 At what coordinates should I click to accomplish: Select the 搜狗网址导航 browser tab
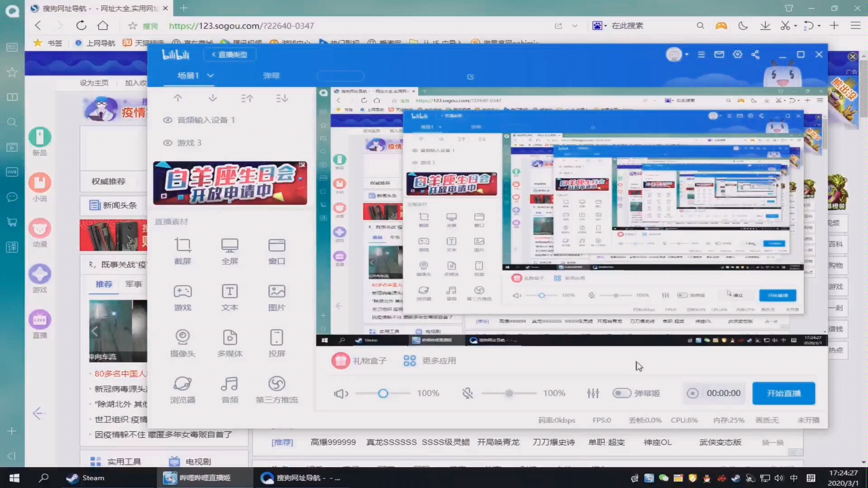click(x=95, y=8)
